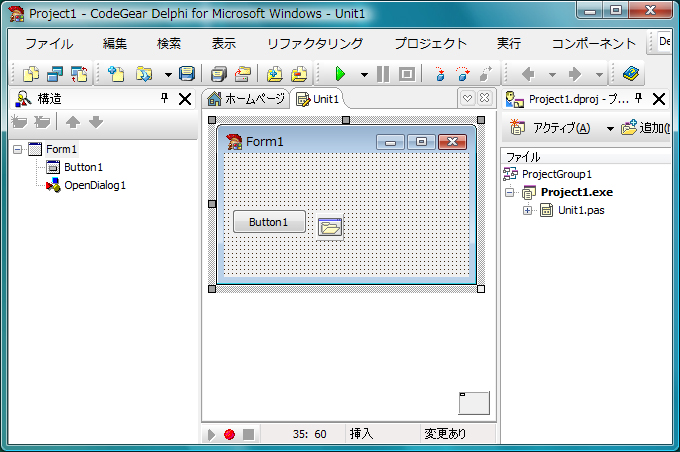The height and width of the screenshot is (452, 680).
Task: Pin the 構造 panel
Action: pyautogui.click(x=164, y=98)
